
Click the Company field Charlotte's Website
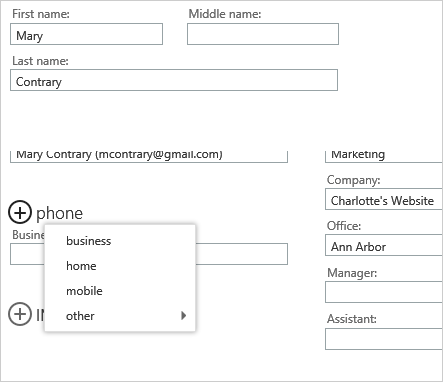pos(384,199)
